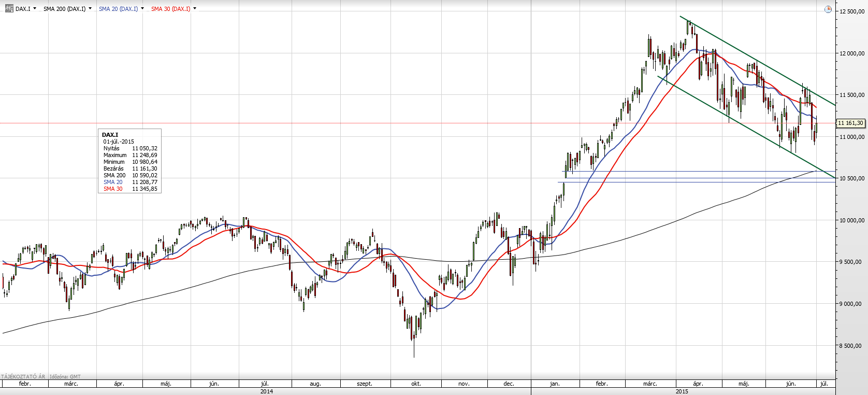Click the SMA 200 value 10 590,02

coord(144,175)
